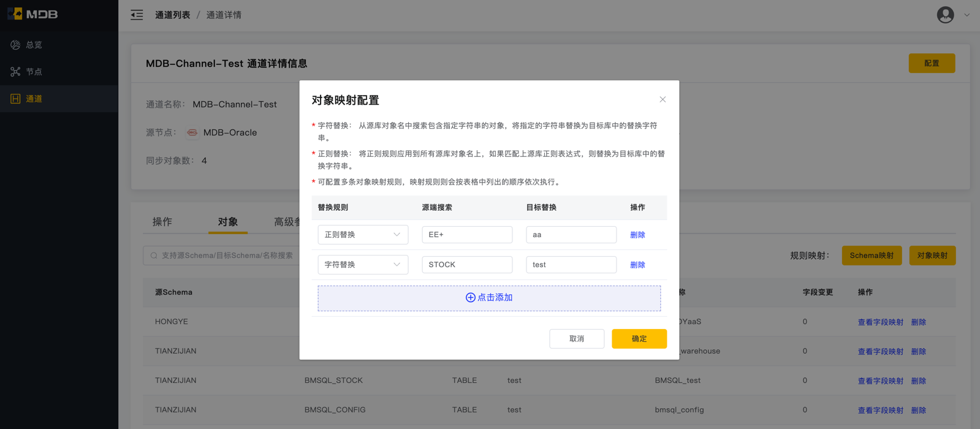Viewport: 980px width, 429px height.
Task: Expand the account dropdown arrow
Action: tap(967, 15)
